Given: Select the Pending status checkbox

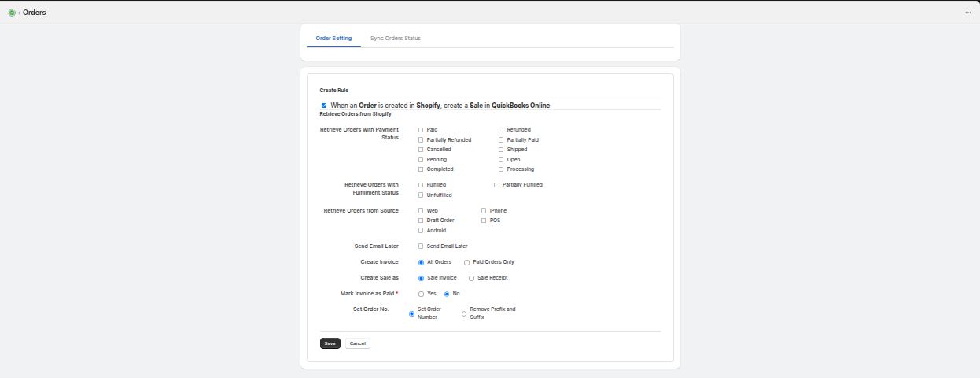Looking at the screenshot, I should coord(421,159).
